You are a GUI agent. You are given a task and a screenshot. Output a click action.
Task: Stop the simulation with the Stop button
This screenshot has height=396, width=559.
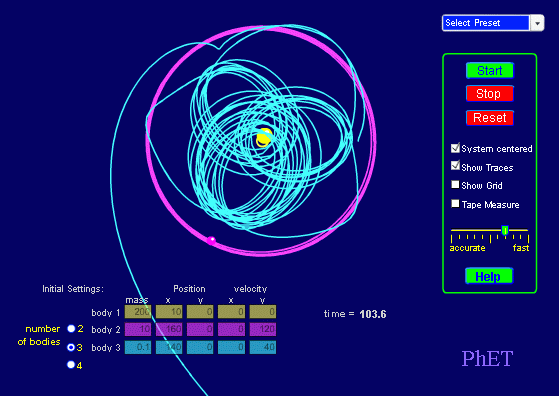tap(490, 94)
